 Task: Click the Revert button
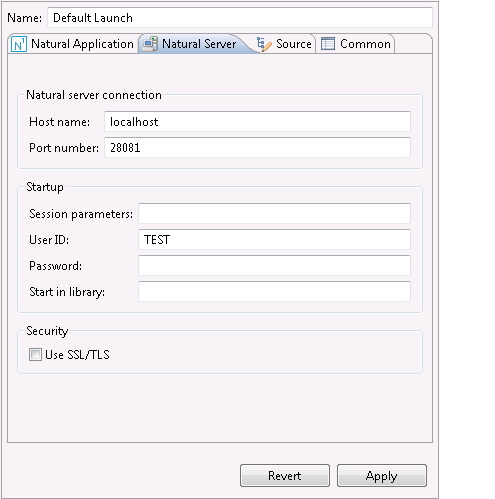click(285, 475)
